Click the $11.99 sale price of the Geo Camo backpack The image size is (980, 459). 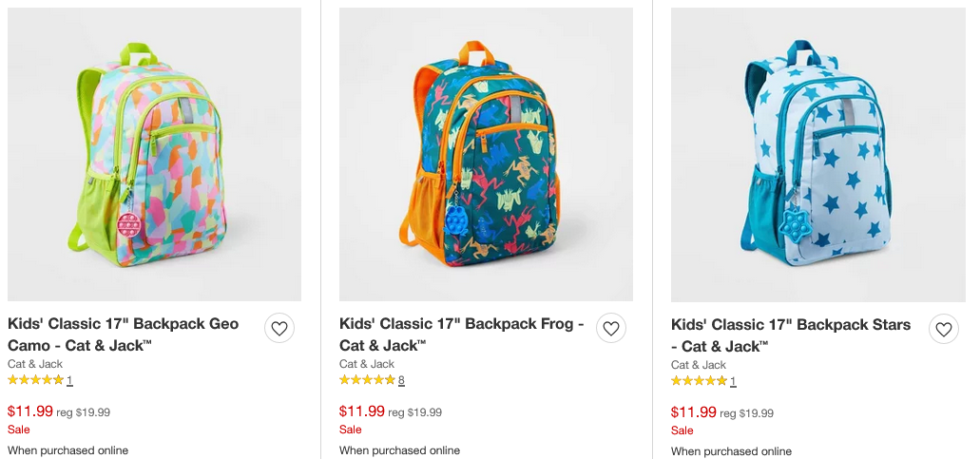pos(29,411)
